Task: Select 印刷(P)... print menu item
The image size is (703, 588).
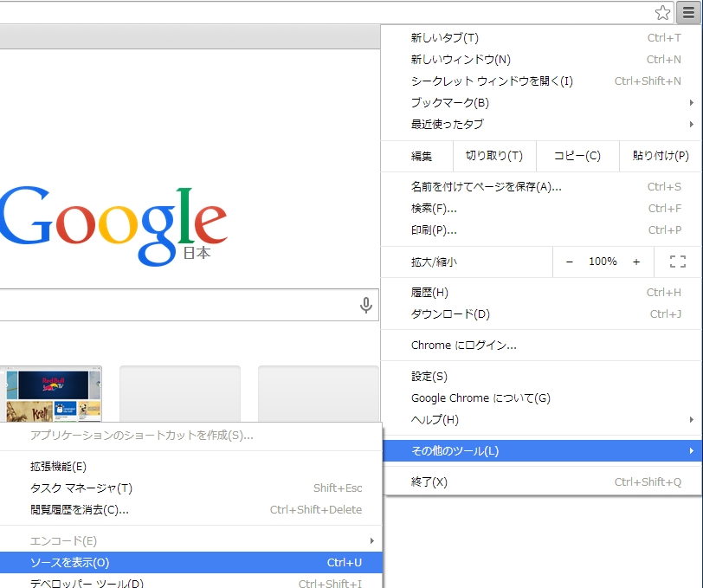Action: click(542, 230)
